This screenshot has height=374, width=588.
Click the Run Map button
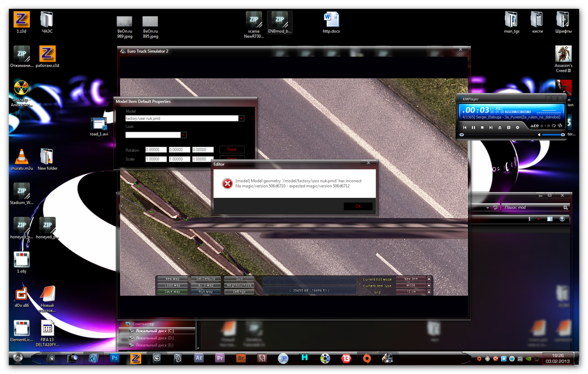(206, 292)
